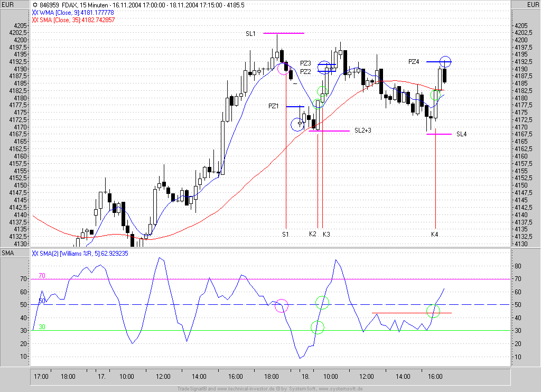Click the blue '50' label inside indicator panel
This screenshot has height=392, width=541.
(x=42, y=301)
